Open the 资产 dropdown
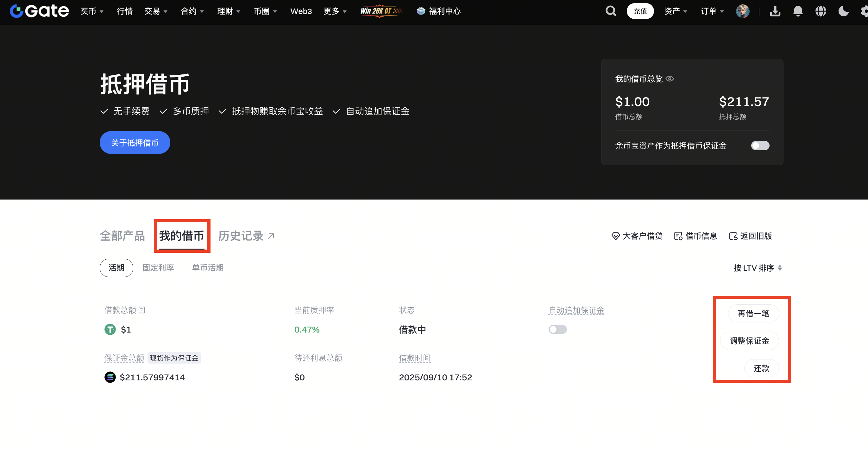 tap(675, 11)
